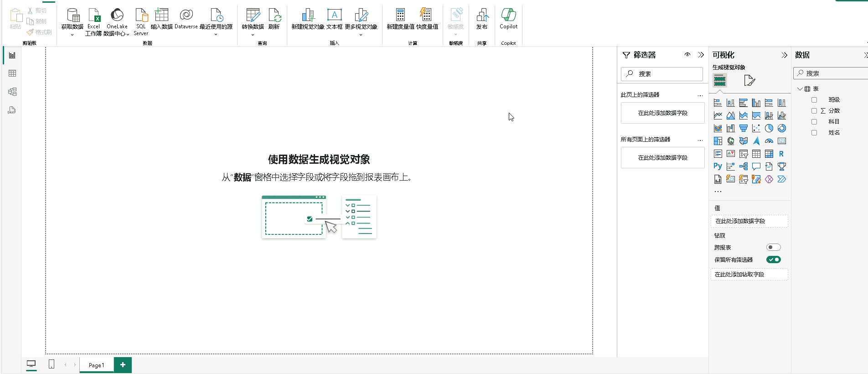Switch to desktop layout view
868x374 pixels.
click(31, 364)
